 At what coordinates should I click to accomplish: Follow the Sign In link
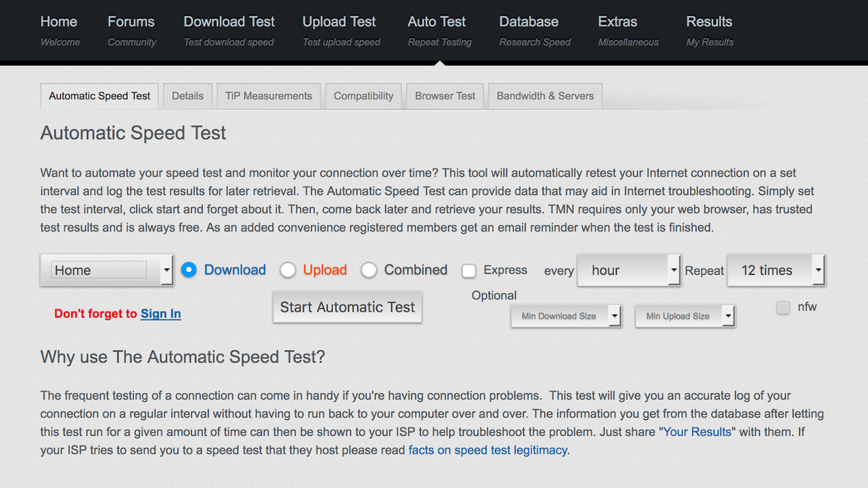(161, 314)
